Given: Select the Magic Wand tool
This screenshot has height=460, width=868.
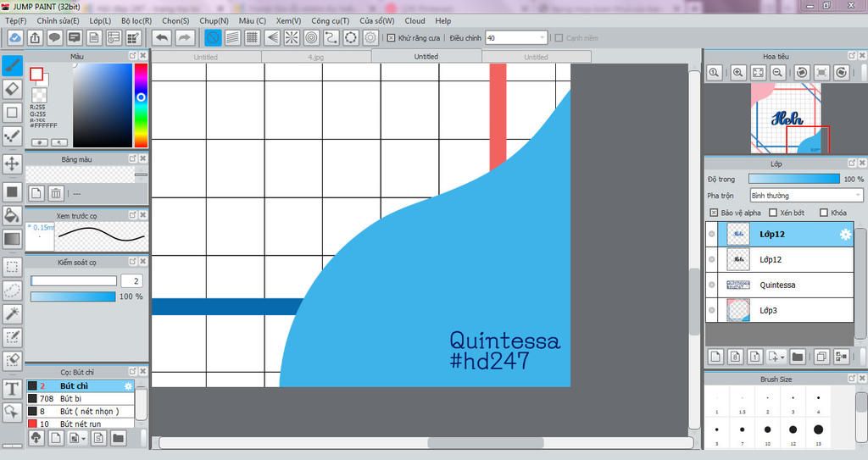Looking at the screenshot, I should [12, 313].
